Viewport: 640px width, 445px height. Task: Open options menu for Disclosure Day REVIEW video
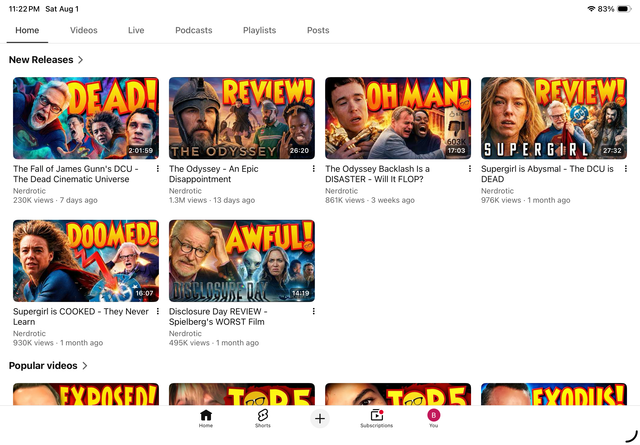[x=313, y=312]
